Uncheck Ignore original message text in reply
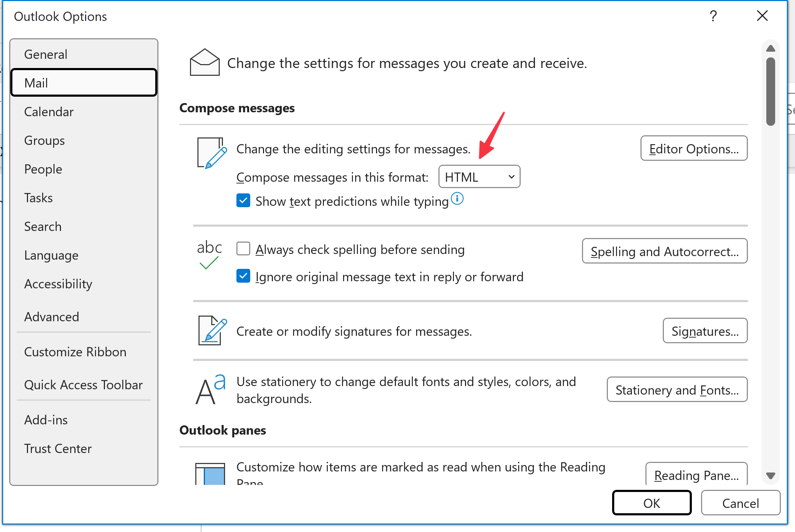 point(243,276)
